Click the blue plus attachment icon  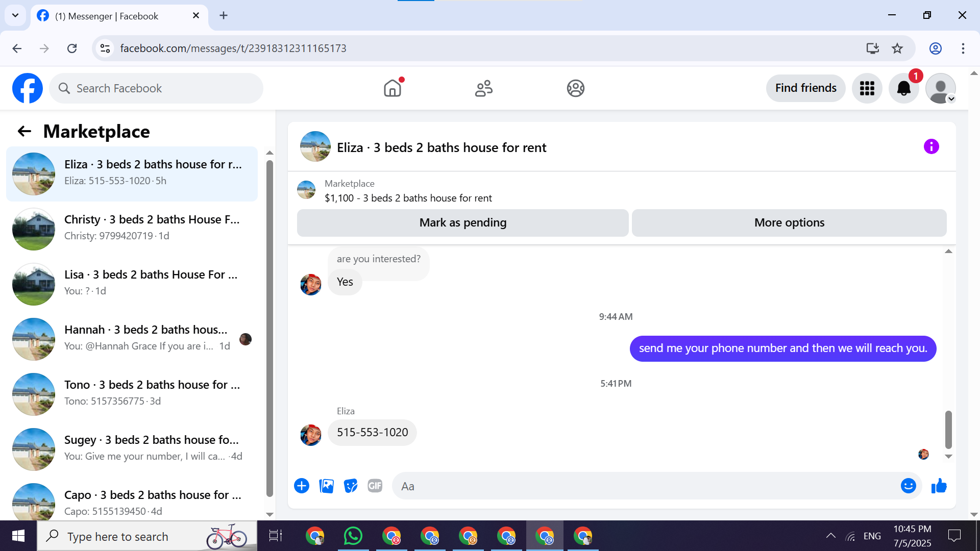coord(302,486)
